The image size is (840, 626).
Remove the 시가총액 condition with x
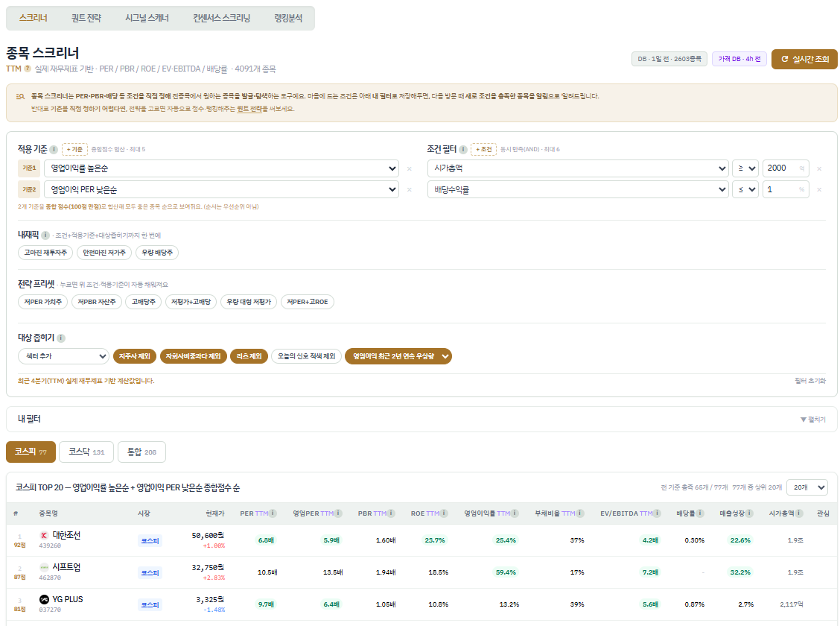[x=819, y=169]
